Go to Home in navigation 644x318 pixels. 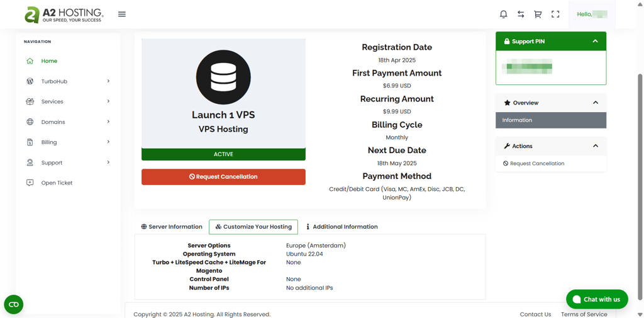click(49, 61)
